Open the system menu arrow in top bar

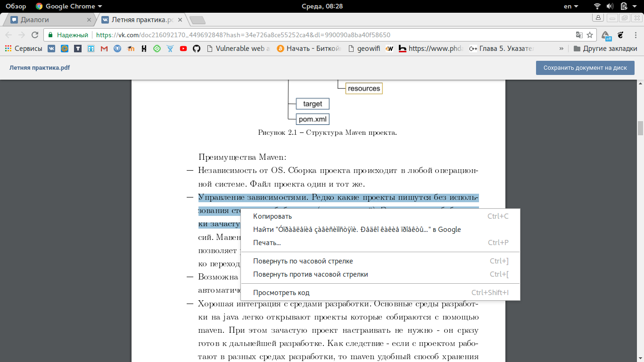point(635,7)
